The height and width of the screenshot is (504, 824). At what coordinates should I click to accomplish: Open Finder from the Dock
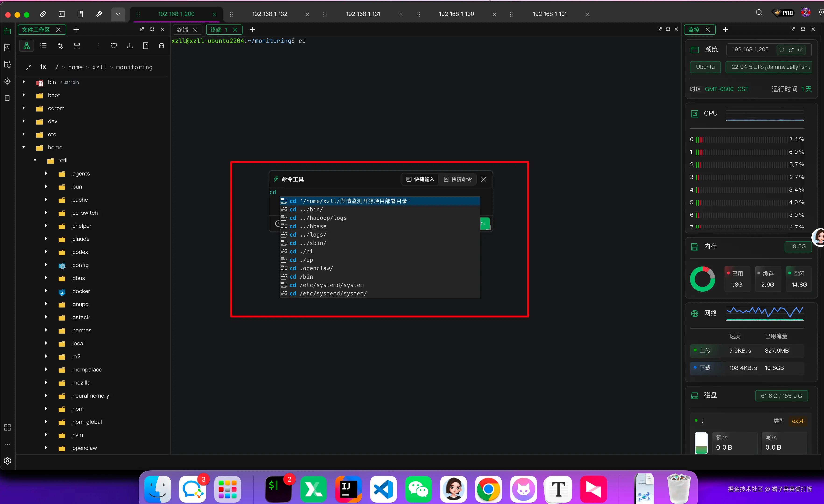pos(158,489)
